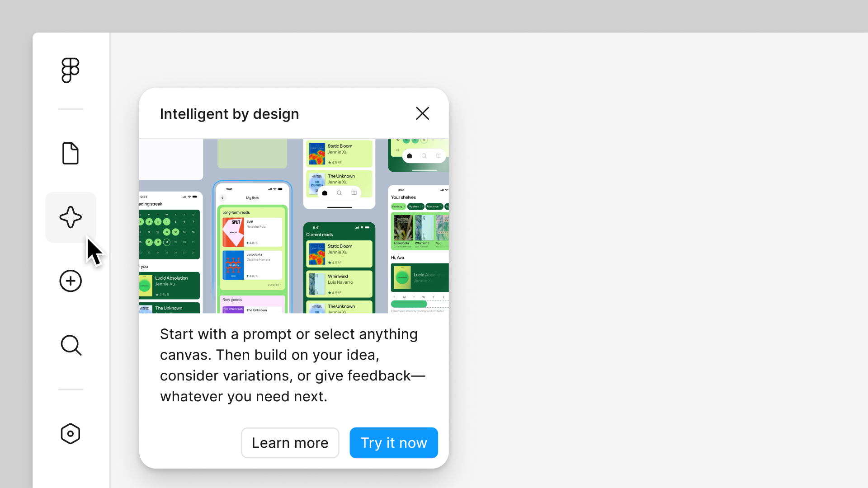This screenshot has height=488, width=868.
Task: Open search with the magnifier icon
Action: [71, 345]
